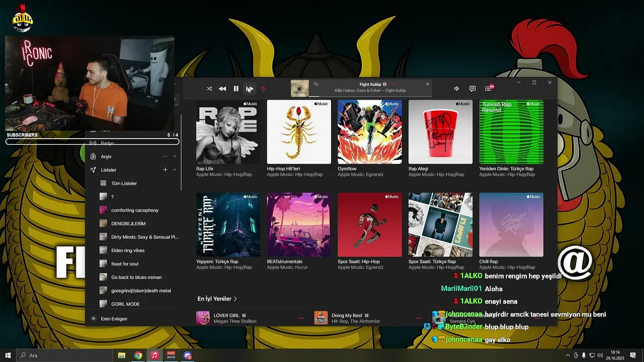Open the Rap Ateşi red cup cover
The image size is (644, 362).
click(x=441, y=132)
